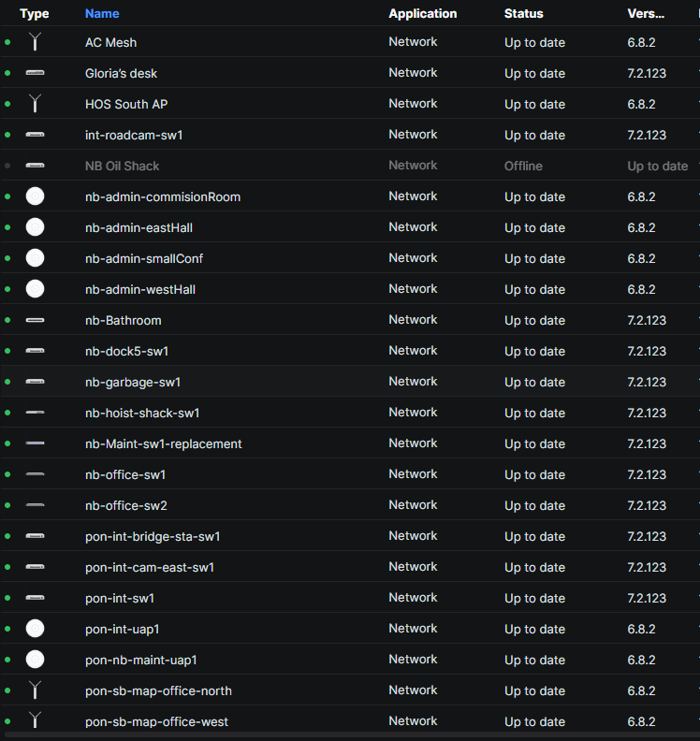Click the green status dot for int-roadcam-sw1

tap(8, 136)
